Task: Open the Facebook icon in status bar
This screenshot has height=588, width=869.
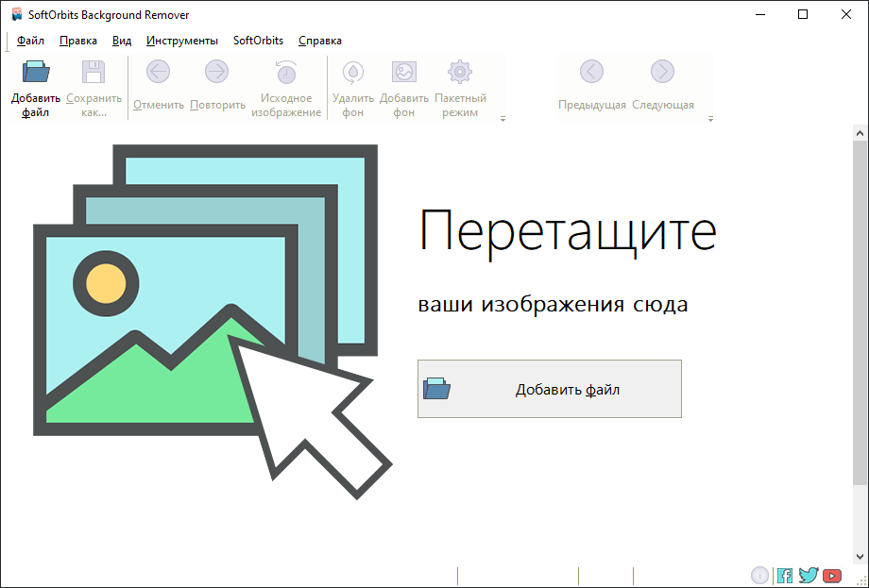Action: (x=785, y=575)
